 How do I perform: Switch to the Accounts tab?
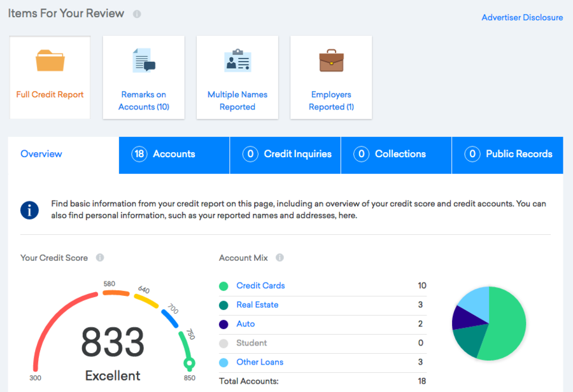pos(174,154)
